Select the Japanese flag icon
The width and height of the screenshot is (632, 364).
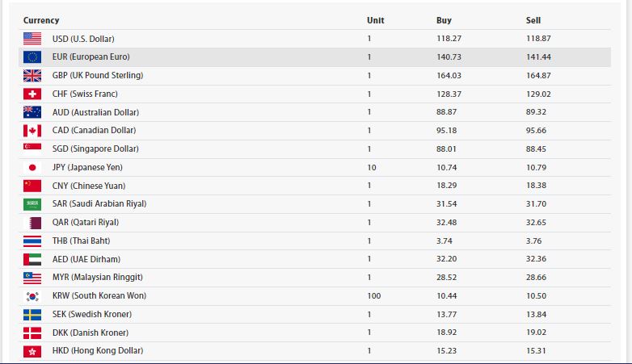(32, 168)
